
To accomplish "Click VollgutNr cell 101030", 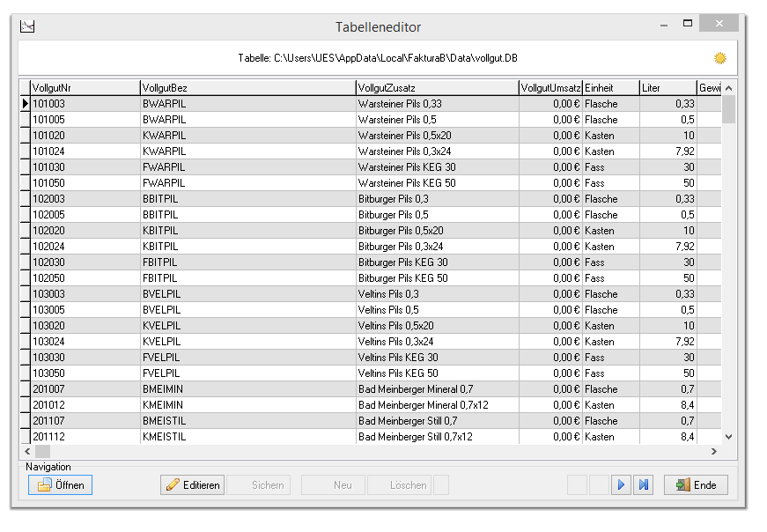I will (x=85, y=167).
